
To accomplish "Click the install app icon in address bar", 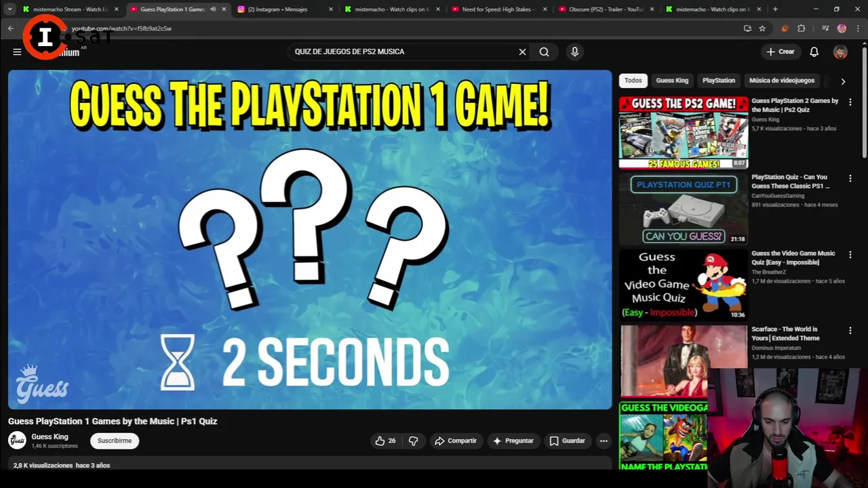I will (747, 28).
